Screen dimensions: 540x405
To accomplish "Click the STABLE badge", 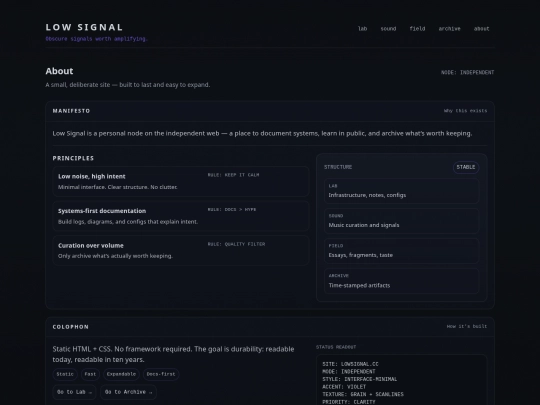I will pyautogui.click(x=466, y=167).
